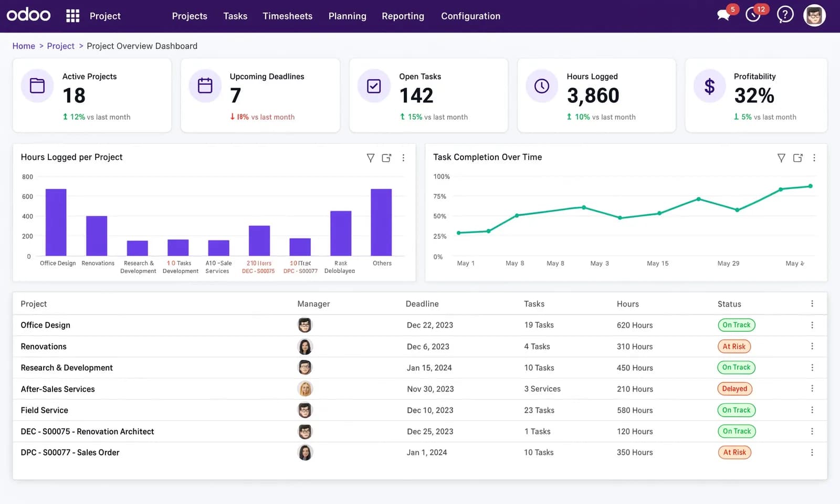The width and height of the screenshot is (840, 504).
Task: Open the user profile avatar
Action: point(814,15)
